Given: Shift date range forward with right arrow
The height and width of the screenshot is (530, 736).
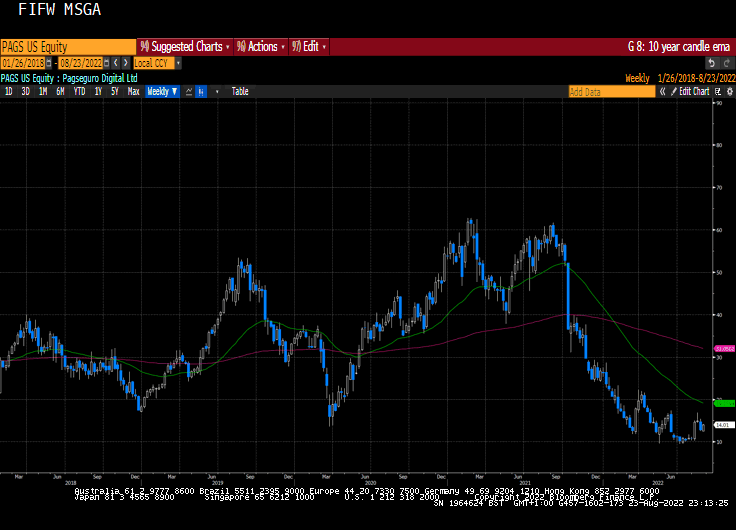Looking at the screenshot, I should (125, 63).
